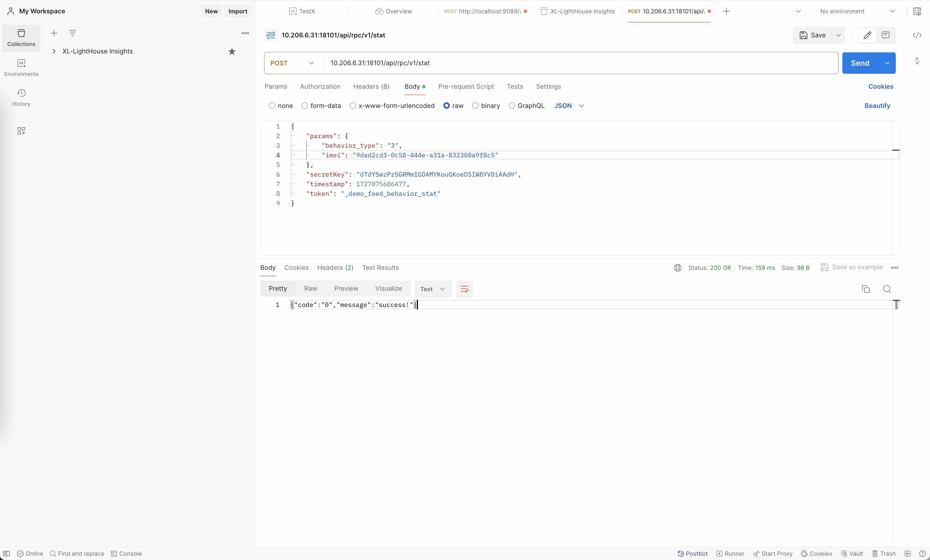Add a new request tab
930x560 pixels.
[x=726, y=11]
